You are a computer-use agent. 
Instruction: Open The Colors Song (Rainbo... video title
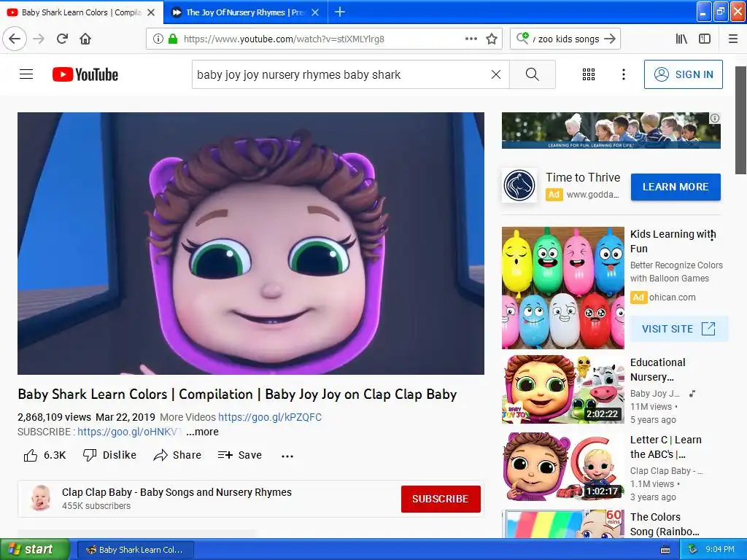665,524
